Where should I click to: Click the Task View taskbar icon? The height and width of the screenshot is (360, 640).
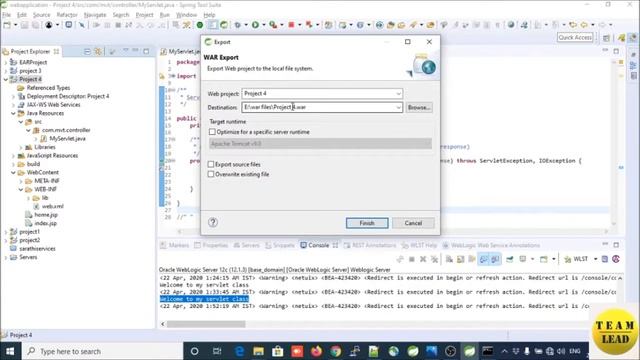[x=217, y=351]
